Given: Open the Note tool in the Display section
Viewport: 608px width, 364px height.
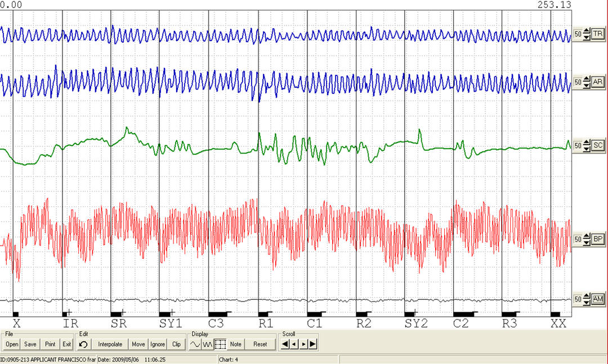Looking at the screenshot, I should [235, 344].
